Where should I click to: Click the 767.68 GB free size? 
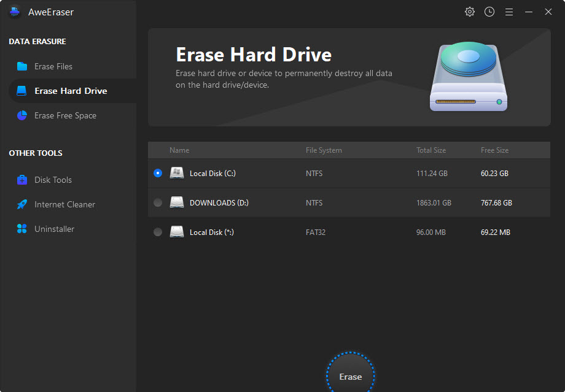click(496, 202)
